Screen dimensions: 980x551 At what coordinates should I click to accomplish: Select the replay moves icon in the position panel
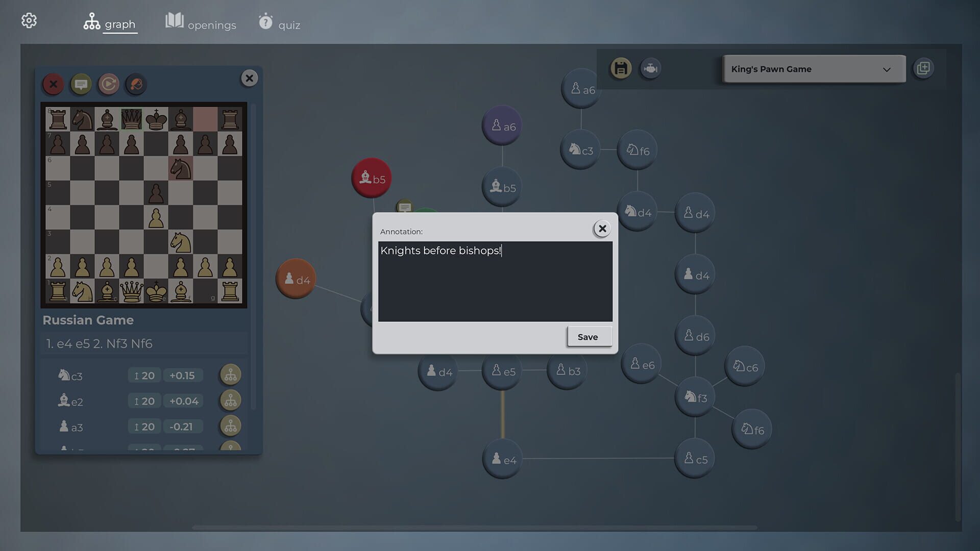coord(108,84)
